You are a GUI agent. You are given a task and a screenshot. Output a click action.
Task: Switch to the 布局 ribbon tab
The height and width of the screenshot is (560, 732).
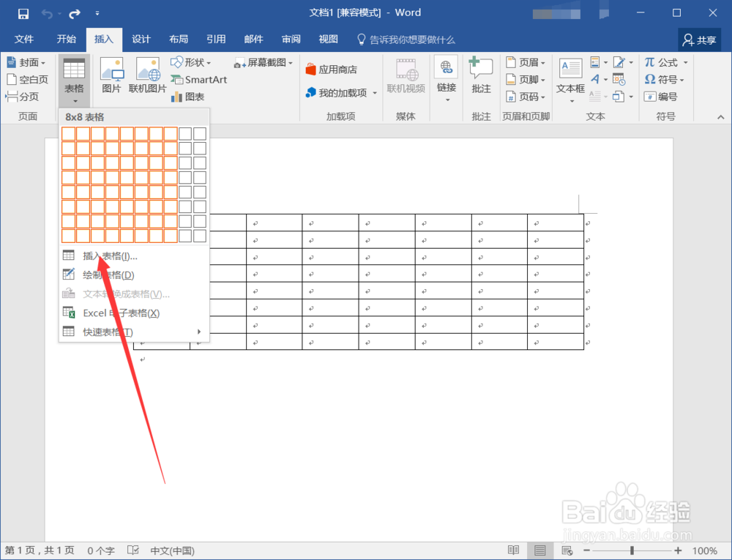click(x=179, y=40)
